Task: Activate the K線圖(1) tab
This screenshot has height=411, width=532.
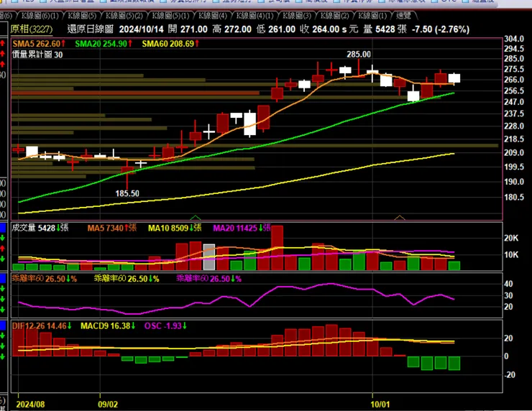Action: point(372,16)
